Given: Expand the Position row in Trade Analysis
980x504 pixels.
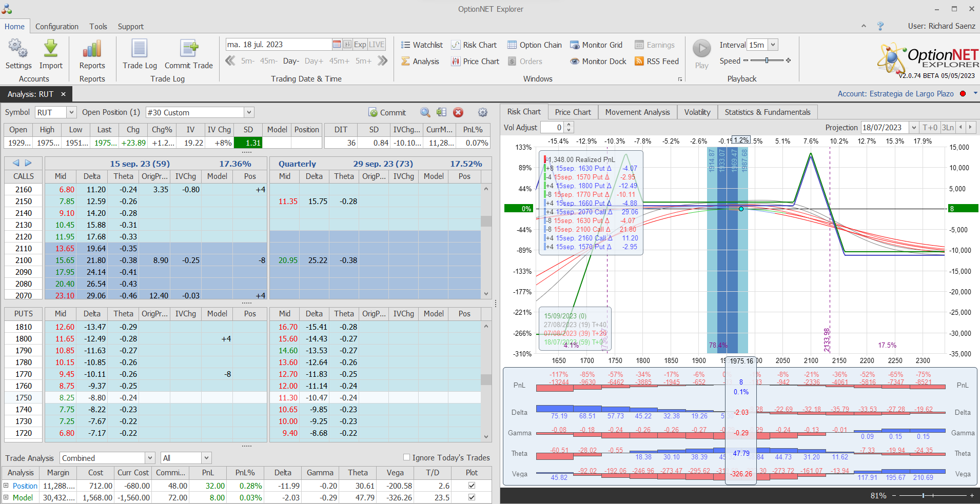Looking at the screenshot, I should click(x=6, y=486).
